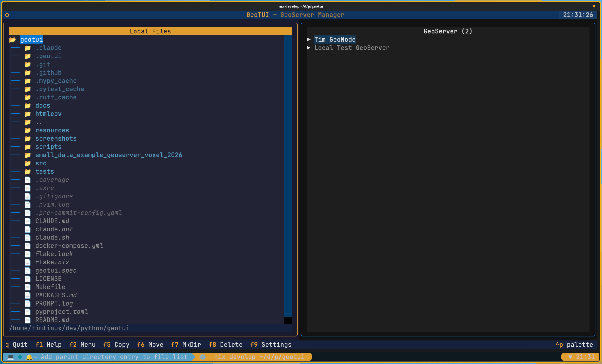Screen dimensions: 602x364
Task: Click the folder icon next to .github
Action: [28, 73]
